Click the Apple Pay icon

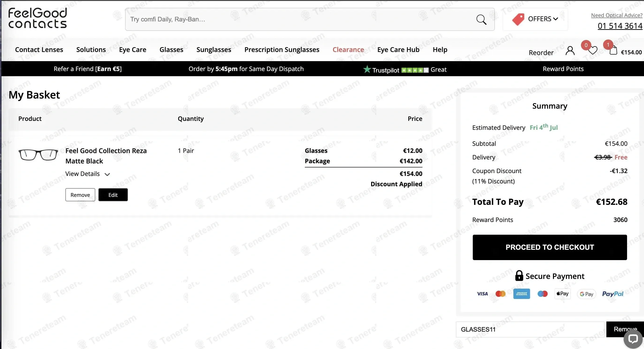pyautogui.click(x=562, y=294)
